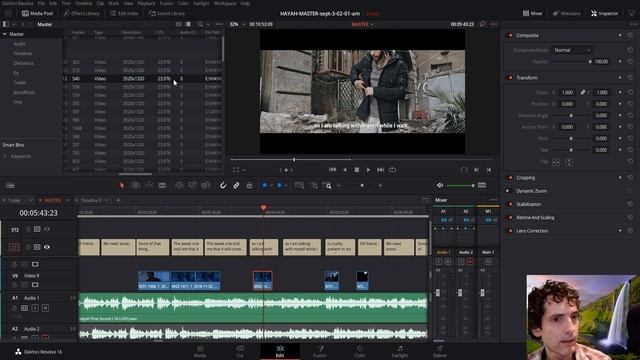Image resolution: width=640 pixels, height=360 pixels.
Task: Open the viewer zoom 32% dropdown
Action: (237, 24)
